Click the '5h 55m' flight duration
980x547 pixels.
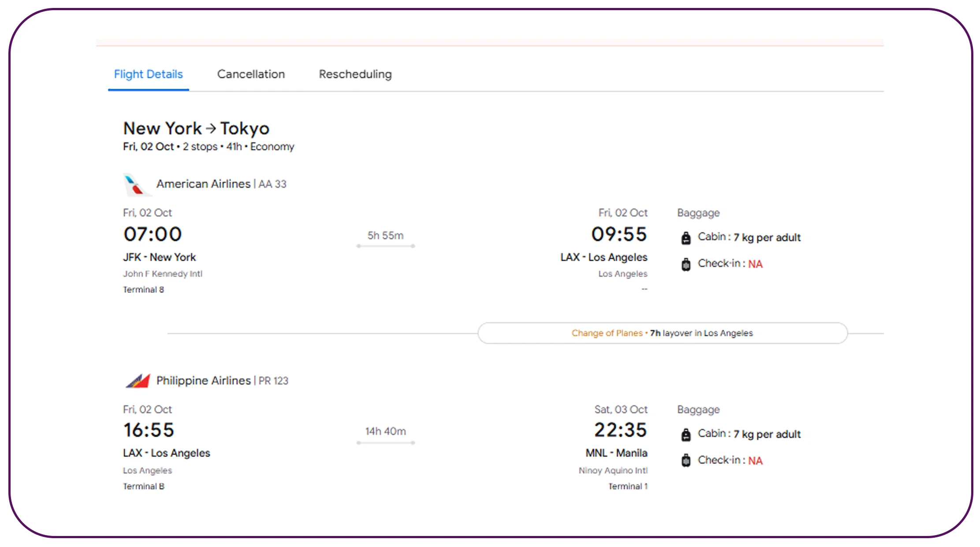(386, 236)
